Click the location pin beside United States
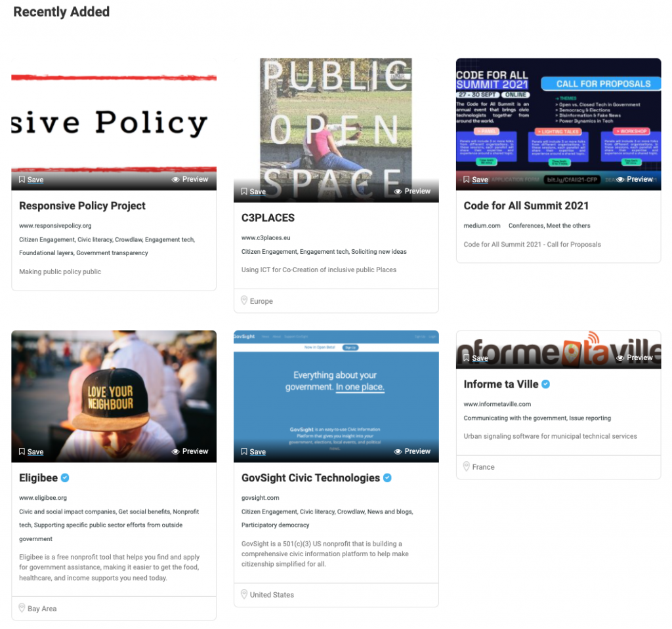This screenshot has width=672, height=629. pos(244,594)
